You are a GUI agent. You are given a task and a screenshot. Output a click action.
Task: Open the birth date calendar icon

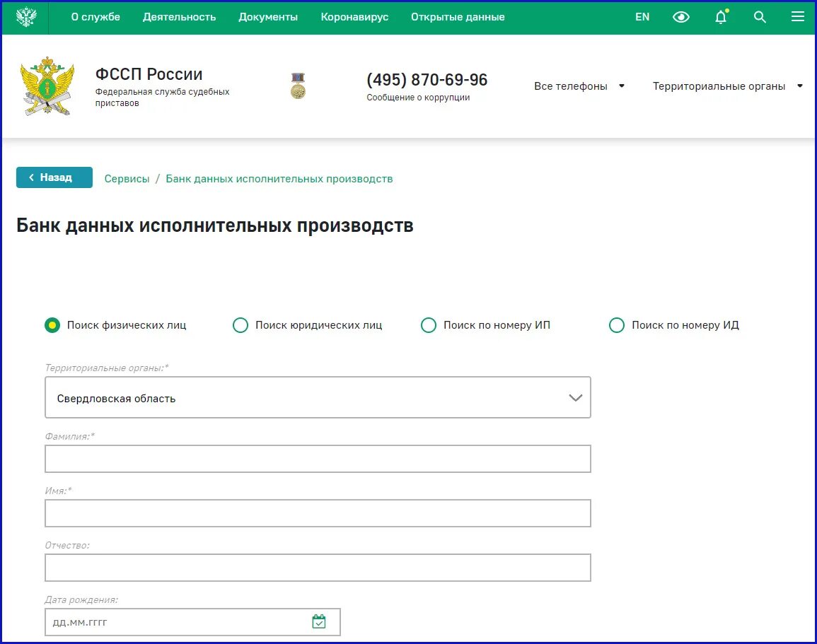pos(319,621)
